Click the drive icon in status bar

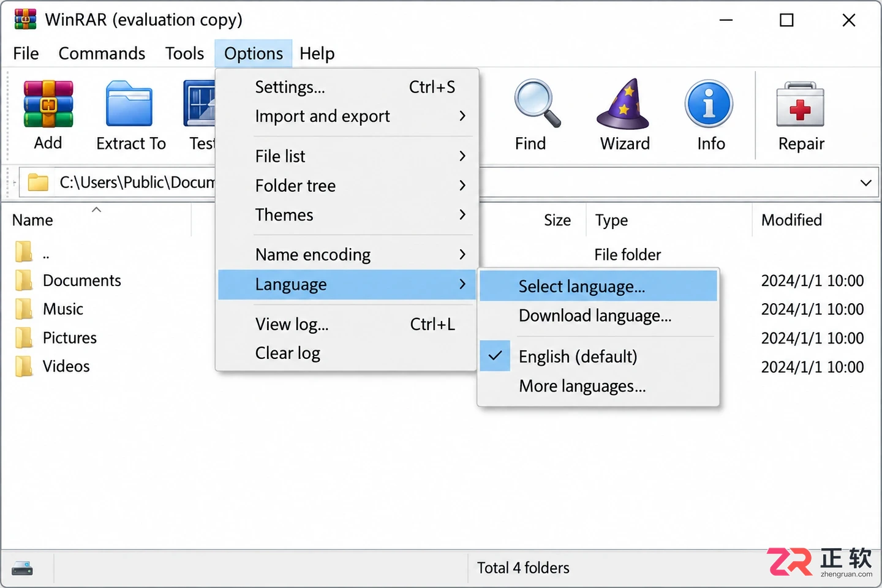pos(22,568)
